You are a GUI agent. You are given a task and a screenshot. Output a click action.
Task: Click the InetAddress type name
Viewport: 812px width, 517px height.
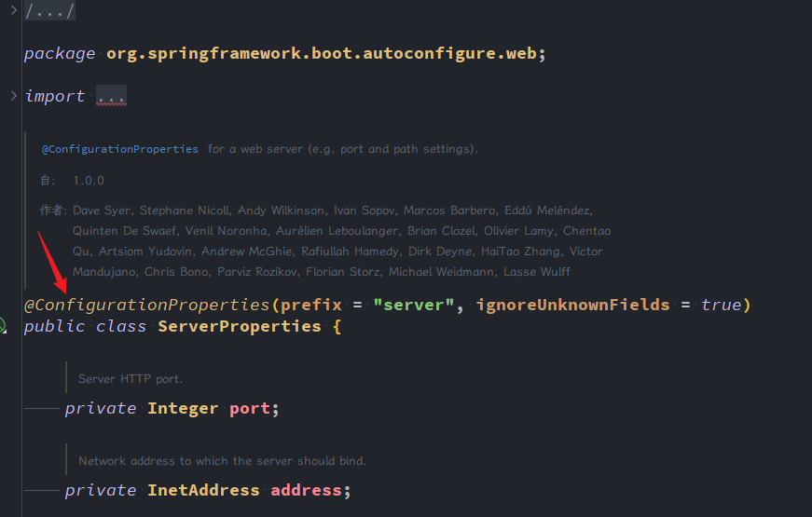203,491
